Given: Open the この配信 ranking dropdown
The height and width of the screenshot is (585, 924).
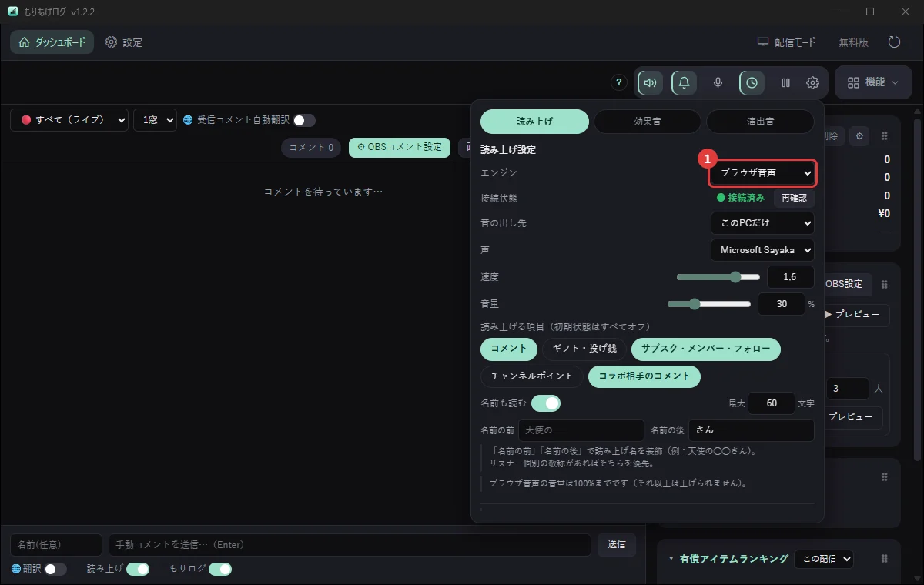Looking at the screenshot, I should pos(824,559).
